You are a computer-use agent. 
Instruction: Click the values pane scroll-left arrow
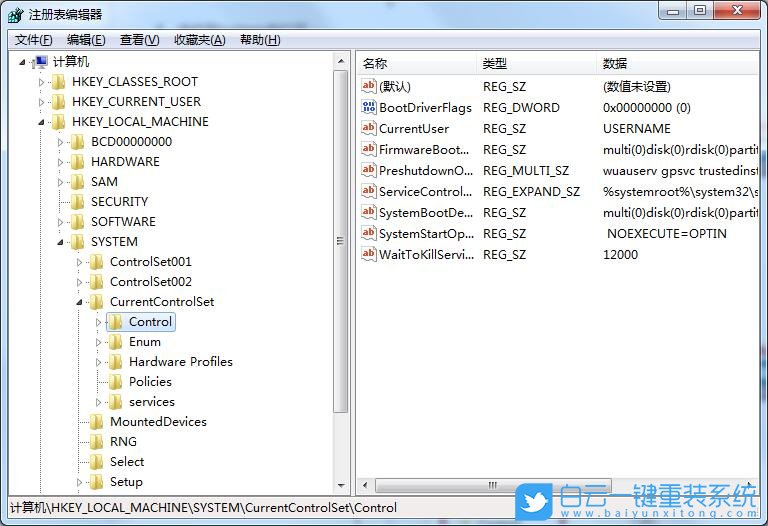click(365, 485)
